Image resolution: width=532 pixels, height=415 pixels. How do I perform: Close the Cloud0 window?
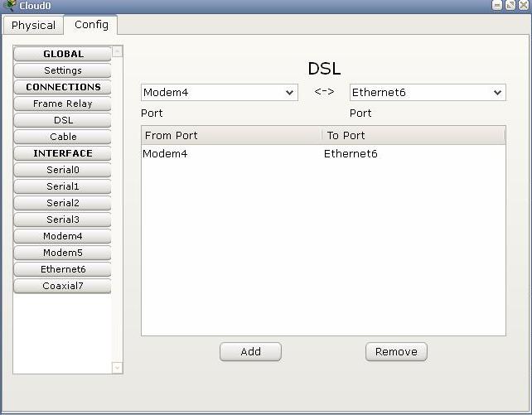(524, 5)
